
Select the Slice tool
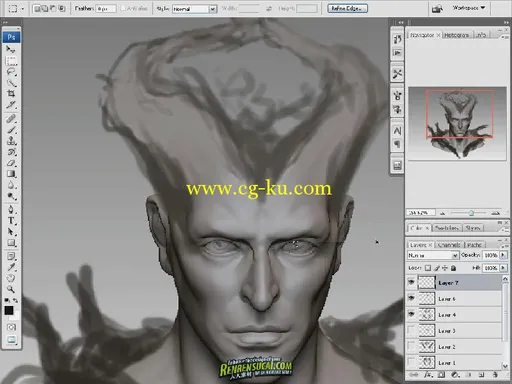coord(11,104)
